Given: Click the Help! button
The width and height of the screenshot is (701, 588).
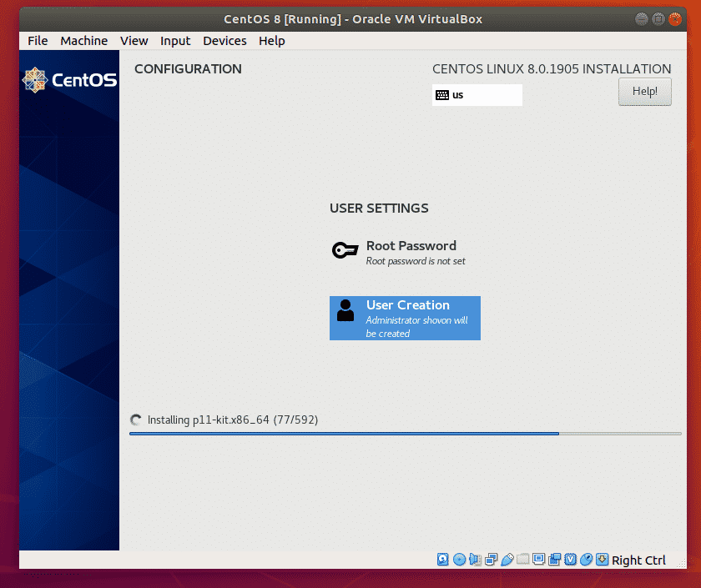Looking at the screenshot, I should [644, 92].
